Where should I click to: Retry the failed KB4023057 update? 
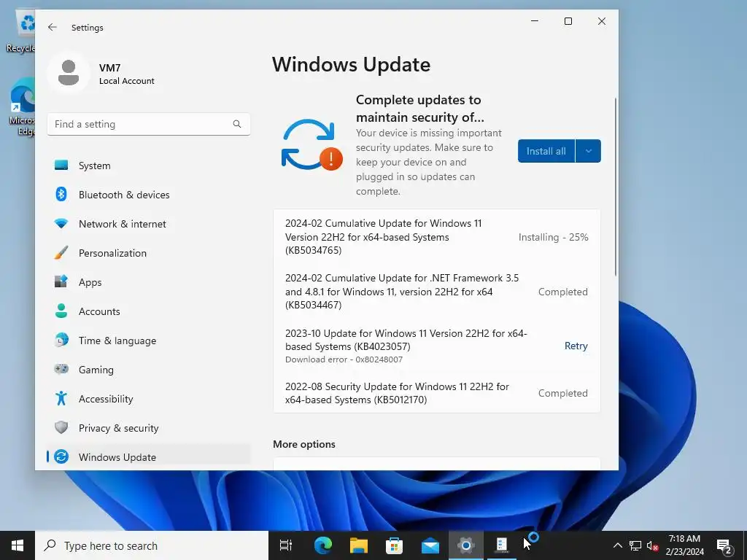[x=576, y=346]
